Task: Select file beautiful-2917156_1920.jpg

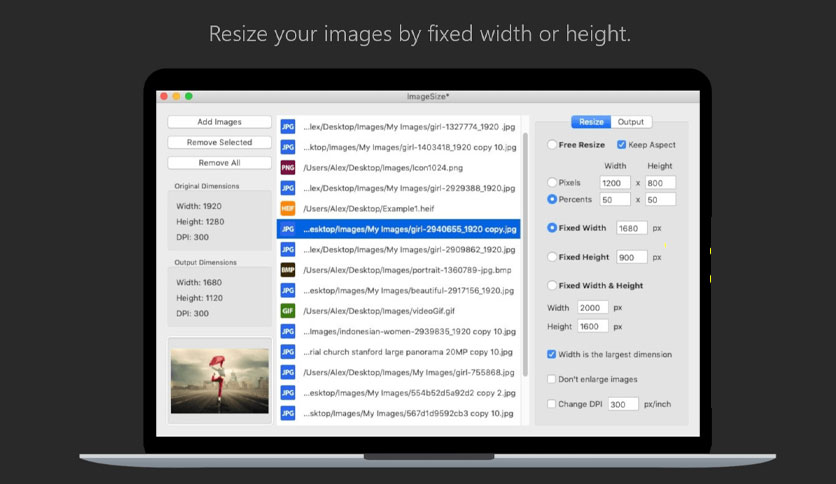Action: click(x=398, y=291)
